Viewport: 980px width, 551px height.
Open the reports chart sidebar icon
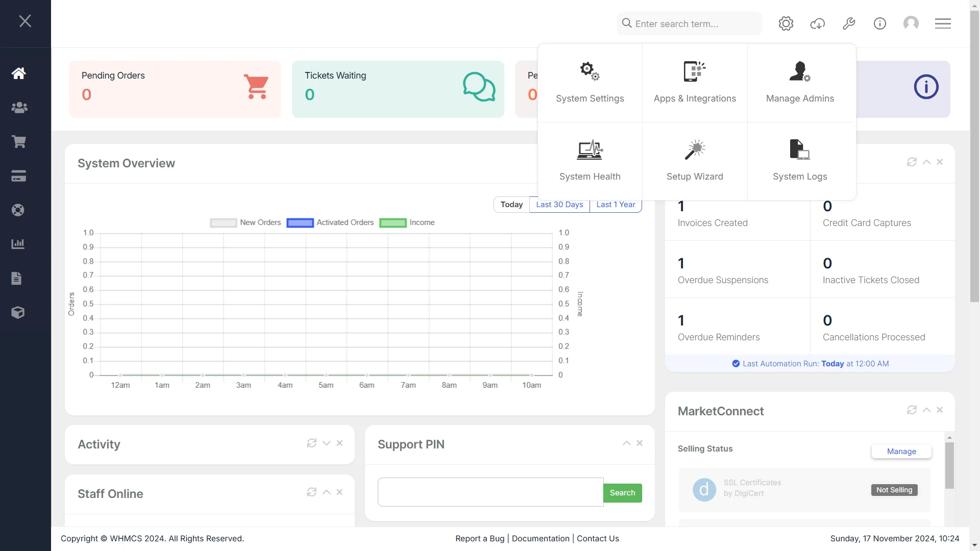[18, 244]
